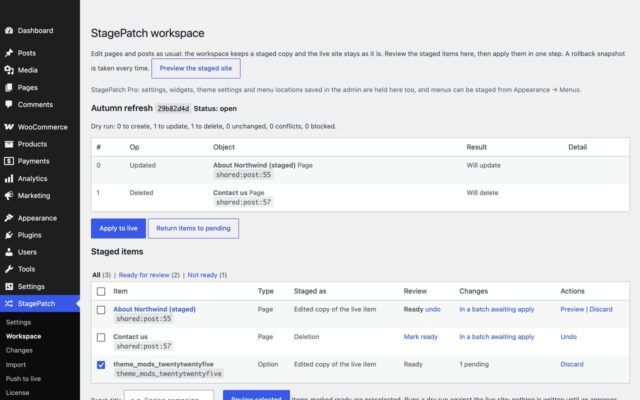The width and height of the screenshot is (640, 400).
Task: Click Autumn refresh batch heading
Action: pos(122,108)
